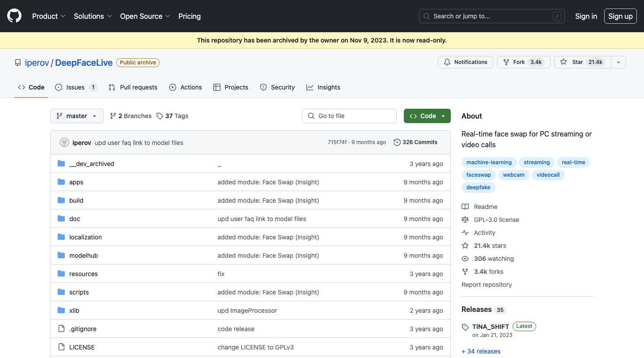
Task: View the 306 watching link
Action: 488,259
